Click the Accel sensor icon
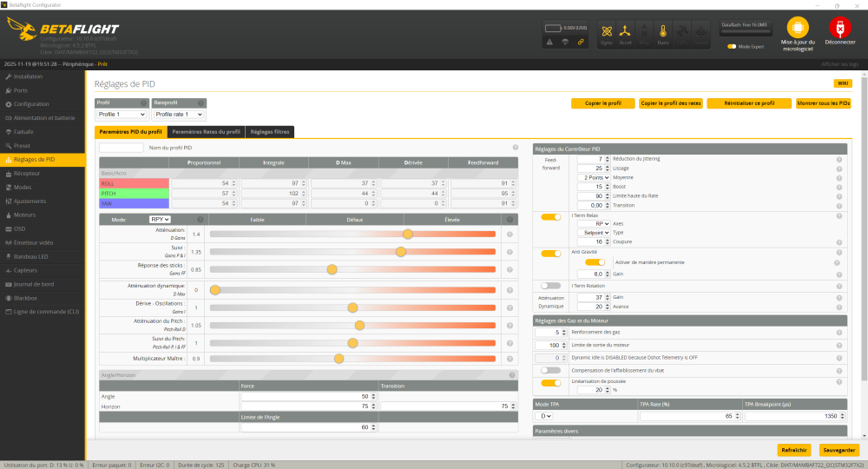This screenshot has width=868, height=469. (625, 32)
